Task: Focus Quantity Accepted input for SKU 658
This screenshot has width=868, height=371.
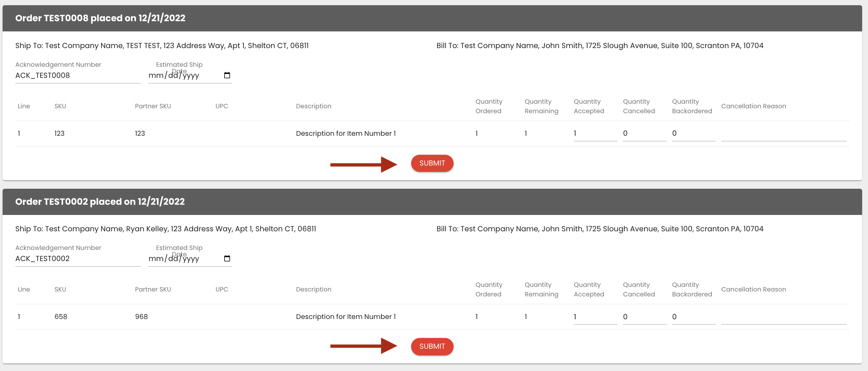Action: 595,317
